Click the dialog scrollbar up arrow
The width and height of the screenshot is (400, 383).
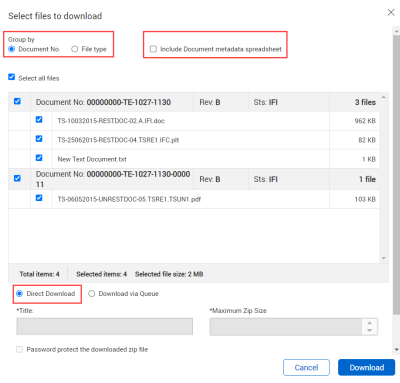(x=396, y=31)
